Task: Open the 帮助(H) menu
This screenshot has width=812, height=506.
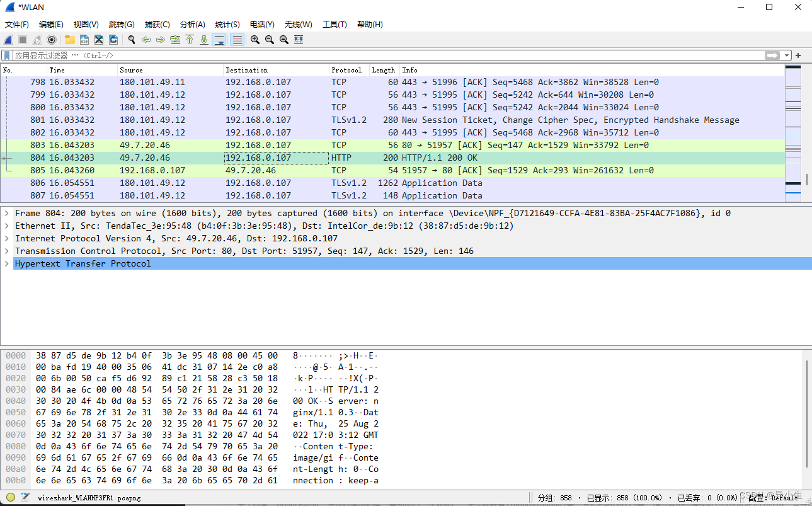Action: [x=370, y=25]
